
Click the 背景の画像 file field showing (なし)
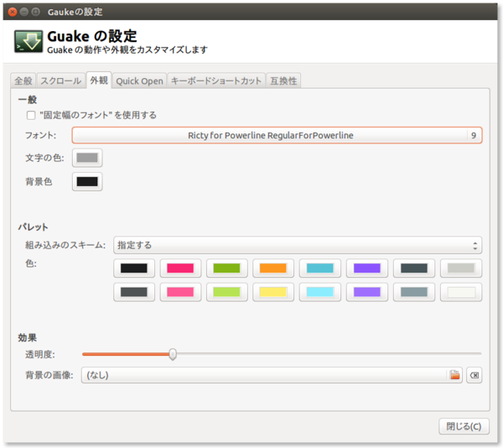tap(272, 375)
